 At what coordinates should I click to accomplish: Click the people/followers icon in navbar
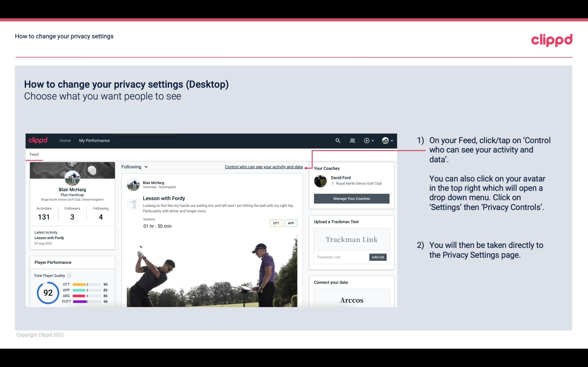[352, 140]
